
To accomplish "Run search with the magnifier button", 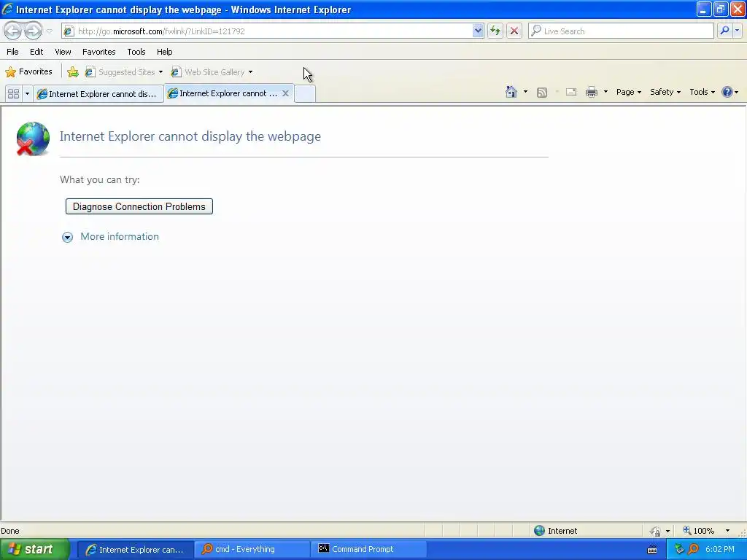I will click(x=724, y=31).
